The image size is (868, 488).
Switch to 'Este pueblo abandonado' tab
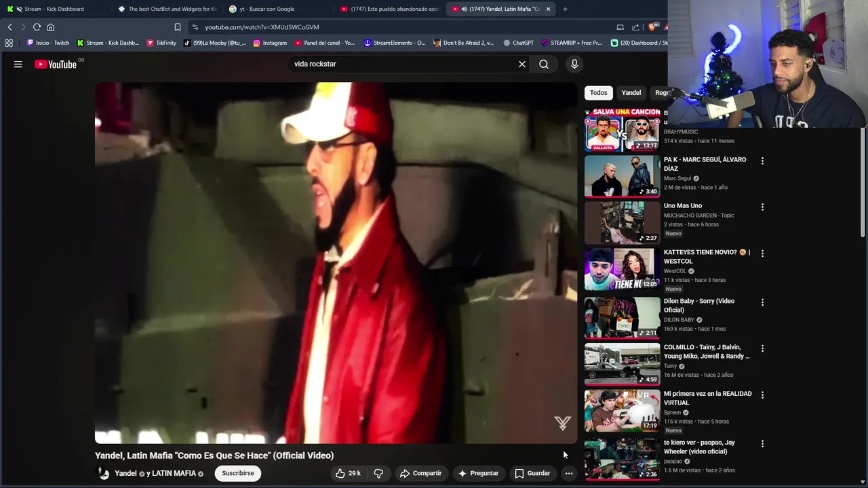[x=390, y=9]
